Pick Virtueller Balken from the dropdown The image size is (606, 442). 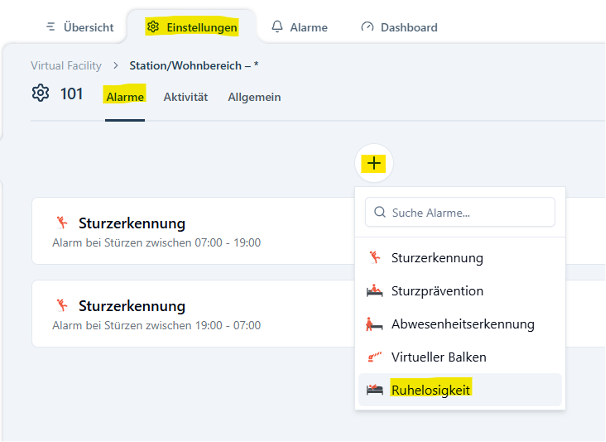tap(439, 357)
